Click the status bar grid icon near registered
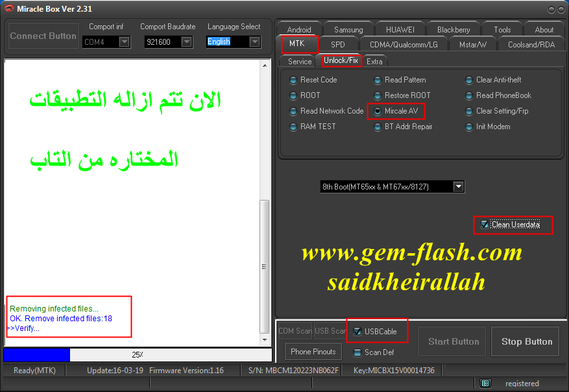569x392 pixels. 485,384
